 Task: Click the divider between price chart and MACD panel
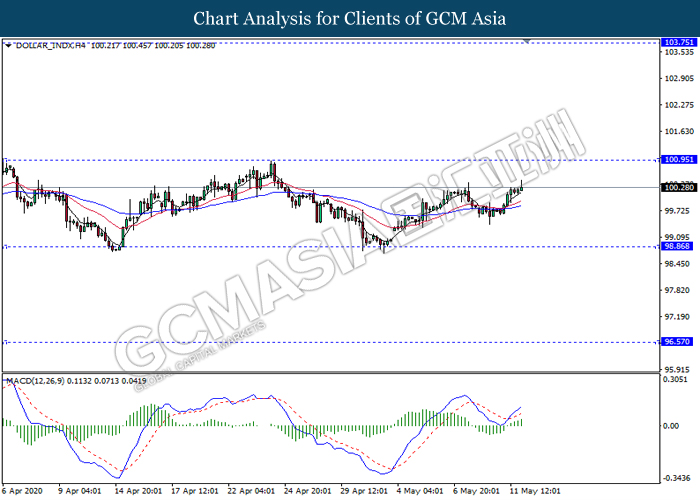pos(330,374)
